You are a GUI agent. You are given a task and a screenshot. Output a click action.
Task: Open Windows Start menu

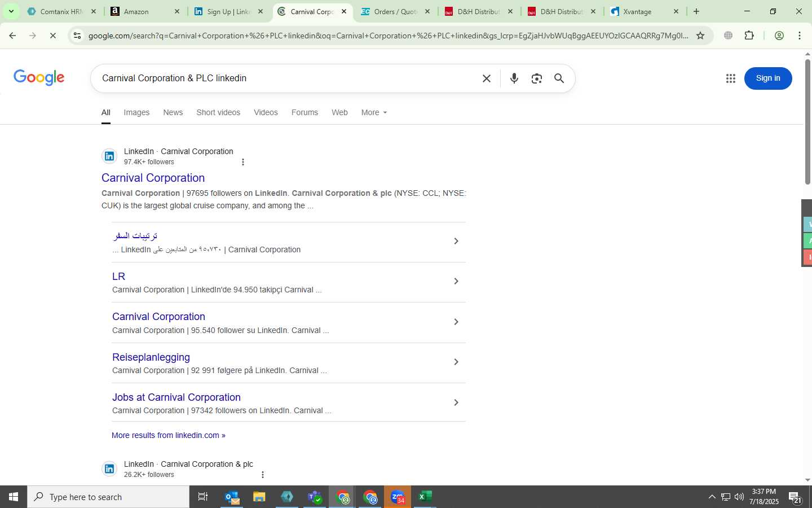tap(14, 497)
